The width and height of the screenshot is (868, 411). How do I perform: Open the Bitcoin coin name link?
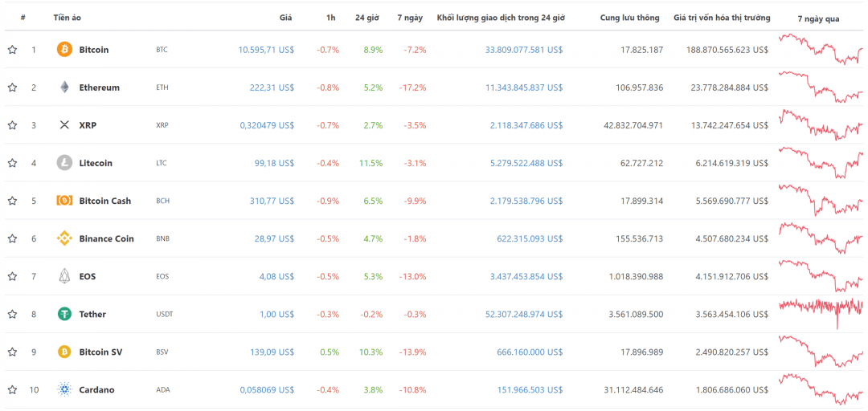coord(94,50)
